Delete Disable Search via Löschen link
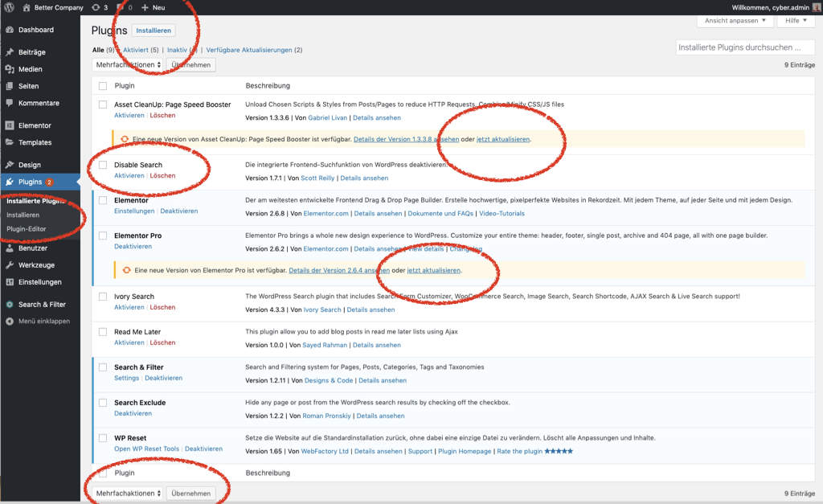Image resolution: width=823 pixels, height=504 pixels. [x=162, y=176]
